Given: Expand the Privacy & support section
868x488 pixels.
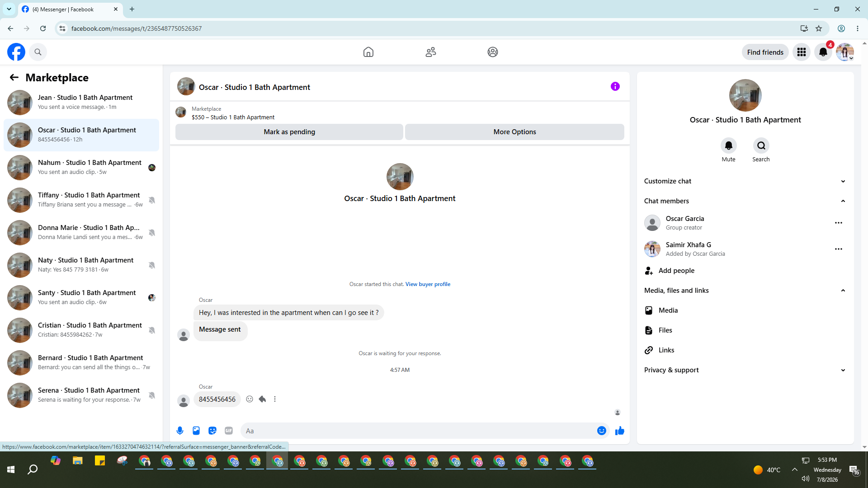Looking at the screenshot, I should [x=745, y=370].
